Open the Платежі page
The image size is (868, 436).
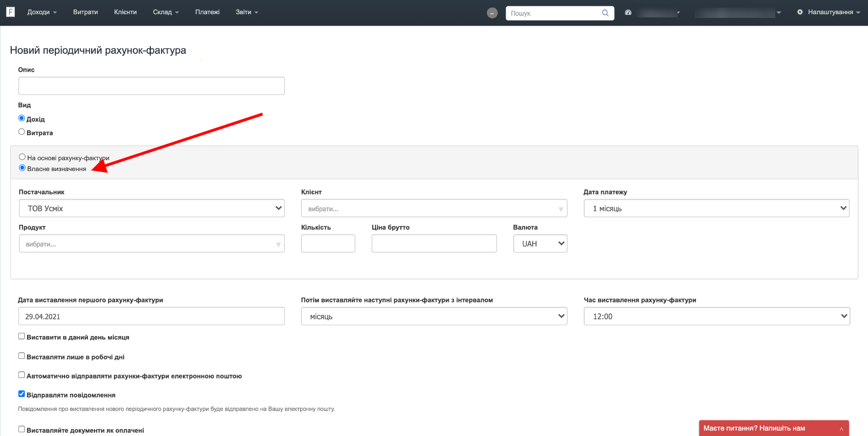pos(207,12)
